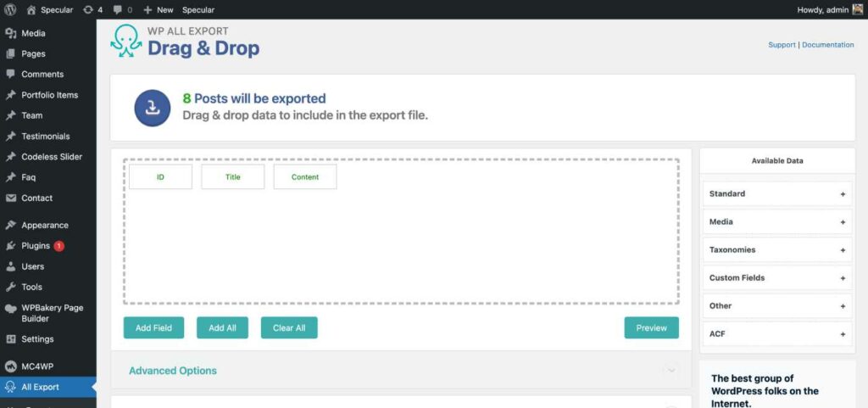Screen dimensions: 868x408
Task: Click the WP All Export octopus logo
Action: click(126, 41)
